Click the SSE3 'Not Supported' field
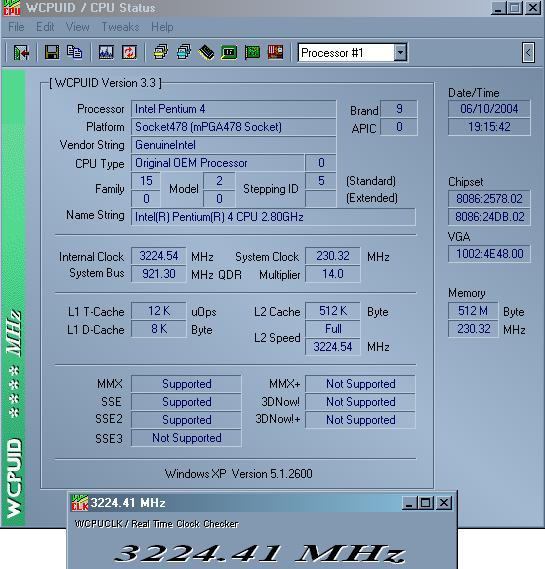This screenshot has height=569, width=545. click(x=186, y=438)
